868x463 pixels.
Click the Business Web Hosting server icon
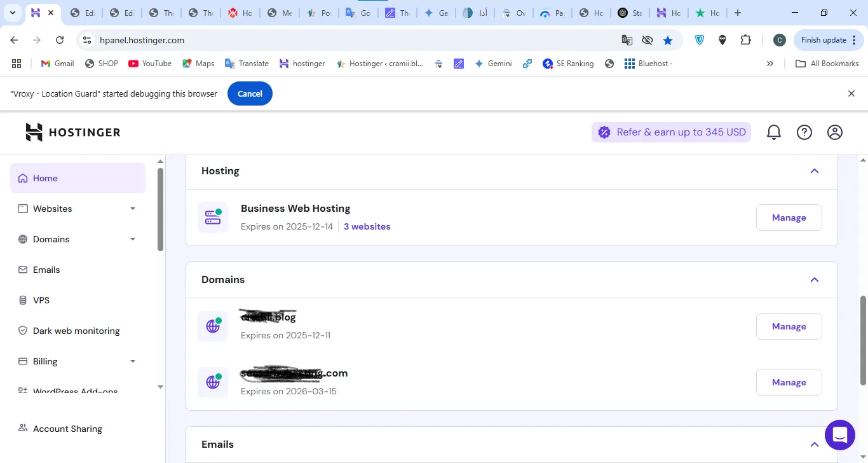(213, 218)
